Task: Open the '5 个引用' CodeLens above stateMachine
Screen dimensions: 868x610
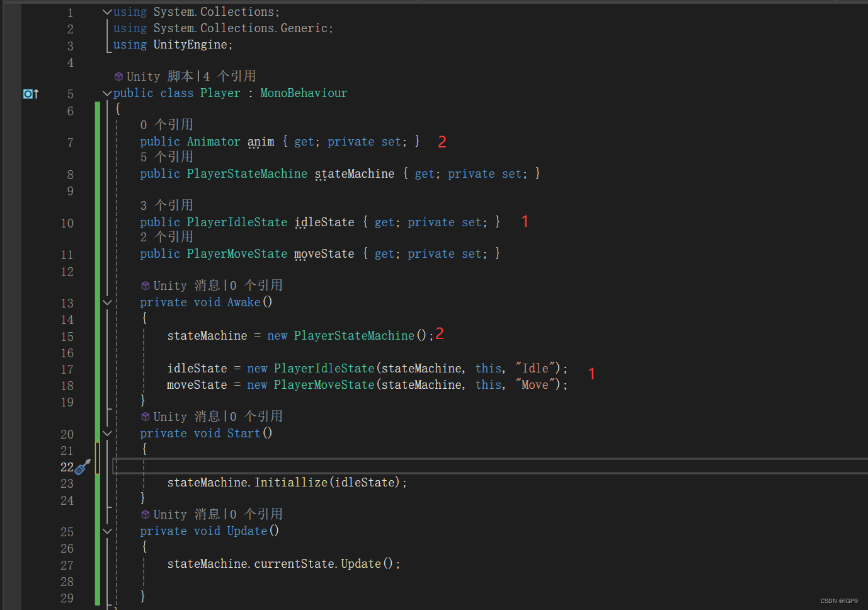Action: 167,157
